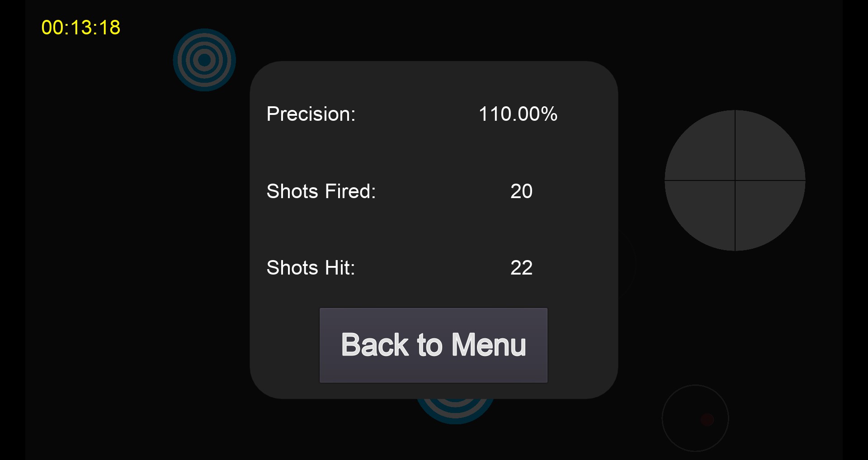Hit the innermost dot of the top-left bullseye
Viewport: 868px width, 460px height.
pyautogui.click(x=204, y=60)
